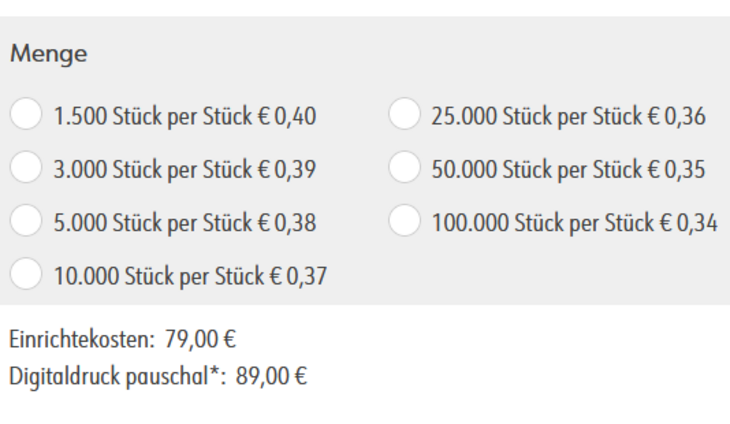Select the 25.000 Stück radio button
Screen dimensions: 730x424
click(x=404, y=116)
